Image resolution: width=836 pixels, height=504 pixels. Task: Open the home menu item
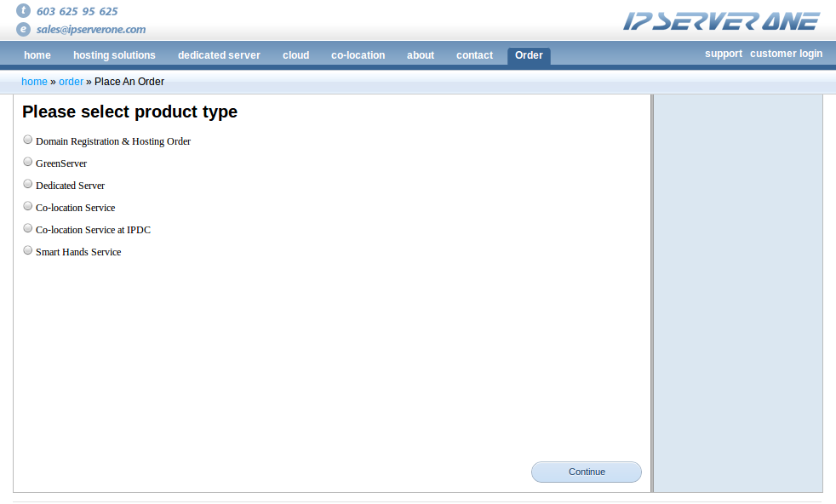click(37, 55)
